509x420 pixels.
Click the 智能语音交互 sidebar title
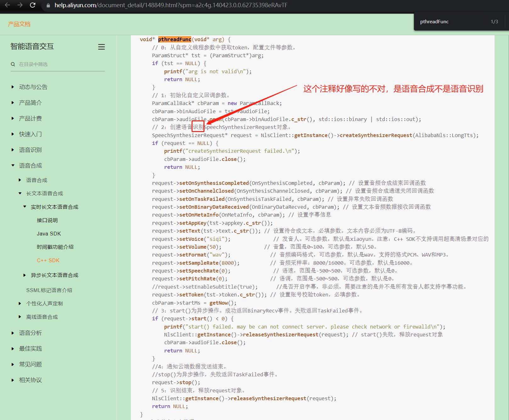click(32, 46)
